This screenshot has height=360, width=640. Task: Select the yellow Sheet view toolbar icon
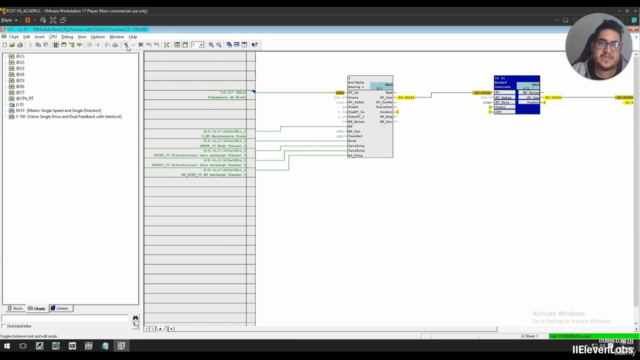pos(185,45)
